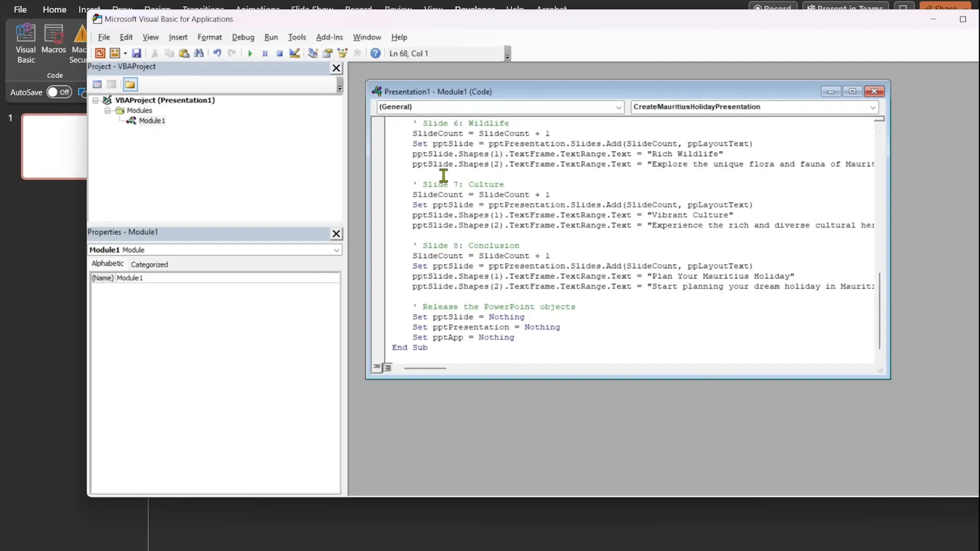Switch to the Alphabetic properties tab

coord(108,264)
